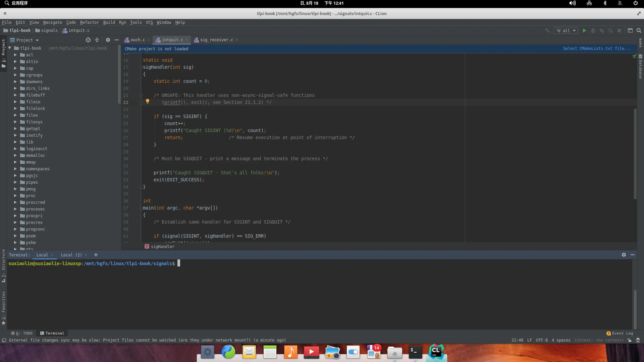The image size is (644, 362).
Task: Click Collapse All icon in Project panel
Action: tap(97, 40)
